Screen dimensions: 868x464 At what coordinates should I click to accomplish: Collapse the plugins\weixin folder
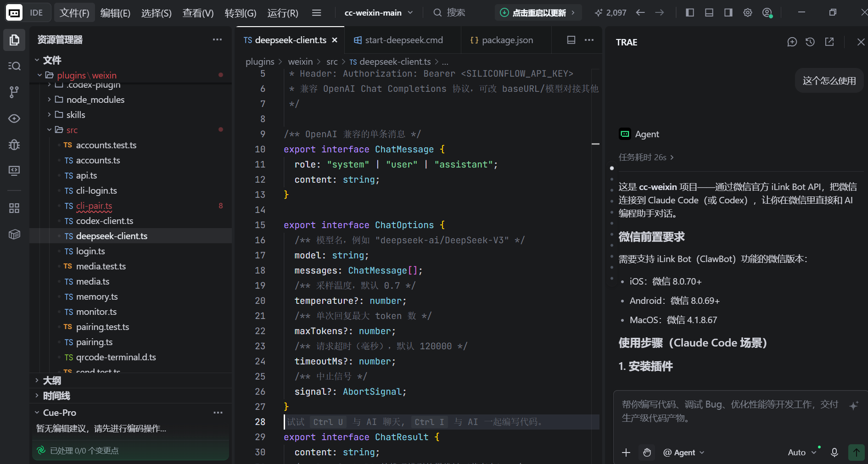coord(40,75)
